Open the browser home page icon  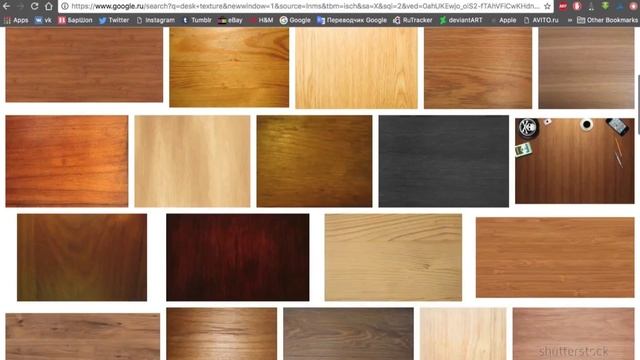[49, 6]
